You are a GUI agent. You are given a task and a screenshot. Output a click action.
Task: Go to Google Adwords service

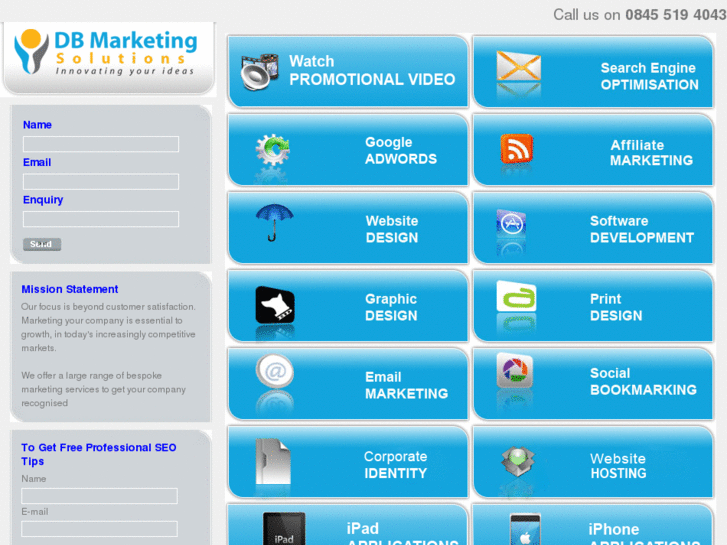coord(401,150)
